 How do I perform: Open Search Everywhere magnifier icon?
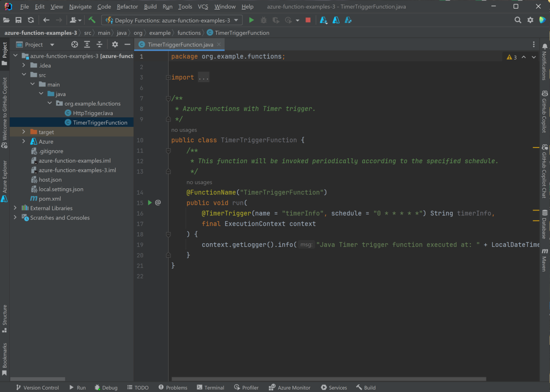point(518,20)
